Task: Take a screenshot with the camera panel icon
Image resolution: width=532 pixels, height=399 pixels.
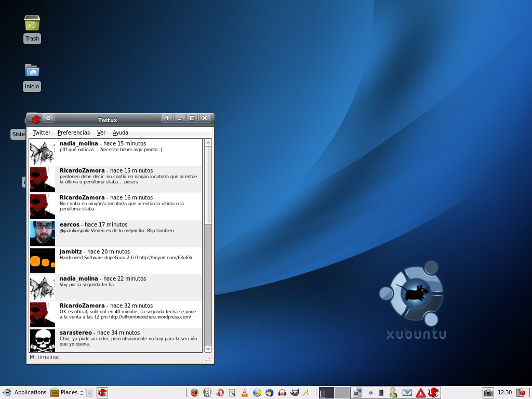Action: 488,393
